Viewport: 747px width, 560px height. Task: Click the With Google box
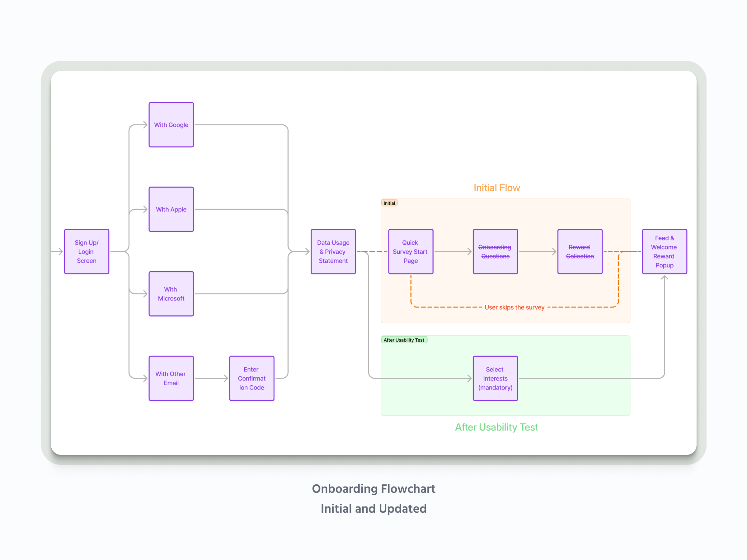pos(171,125)
